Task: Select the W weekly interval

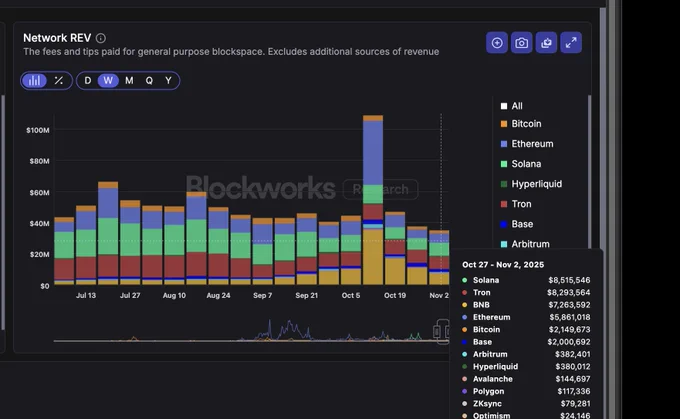Action: [x=108, y=81]
